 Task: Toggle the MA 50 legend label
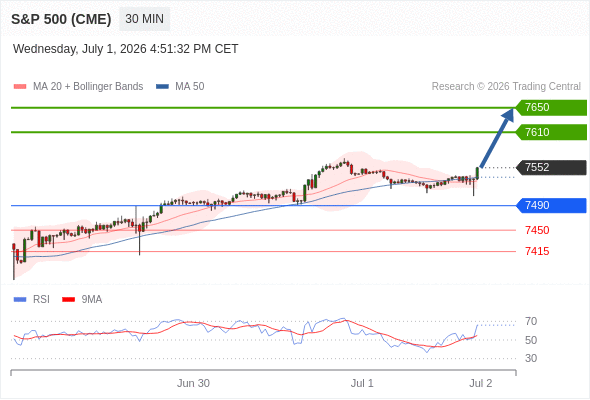(x=190, y=87)
